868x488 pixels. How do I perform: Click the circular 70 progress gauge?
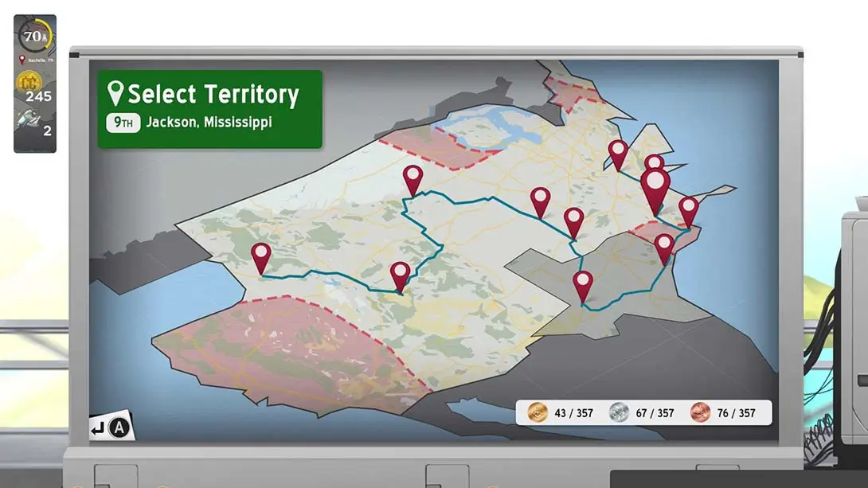[x=34, y=36]
